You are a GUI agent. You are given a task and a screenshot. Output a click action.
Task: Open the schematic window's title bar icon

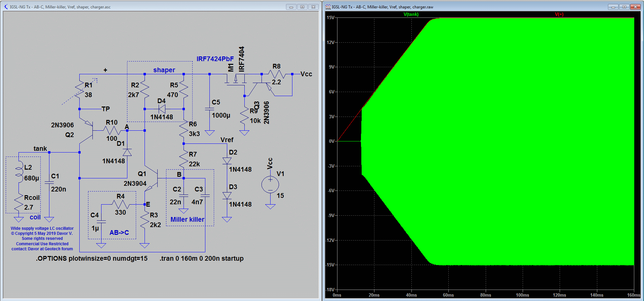coord(6,7)
